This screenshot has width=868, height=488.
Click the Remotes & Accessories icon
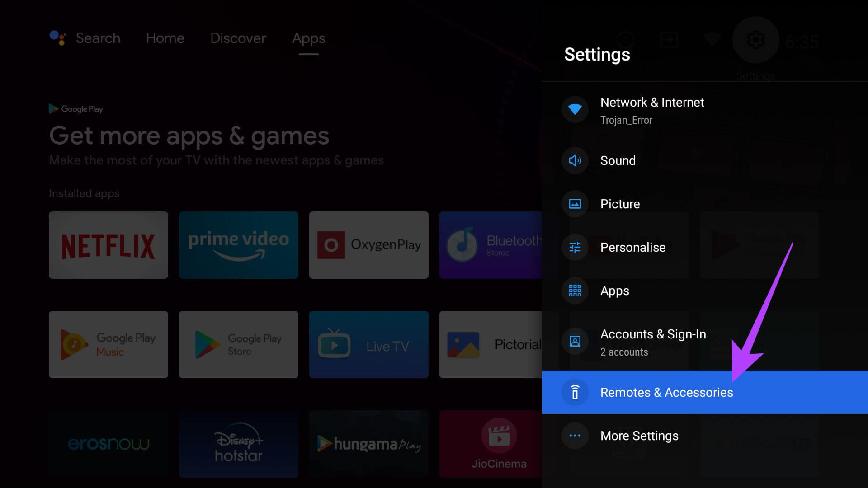(575, 392)
